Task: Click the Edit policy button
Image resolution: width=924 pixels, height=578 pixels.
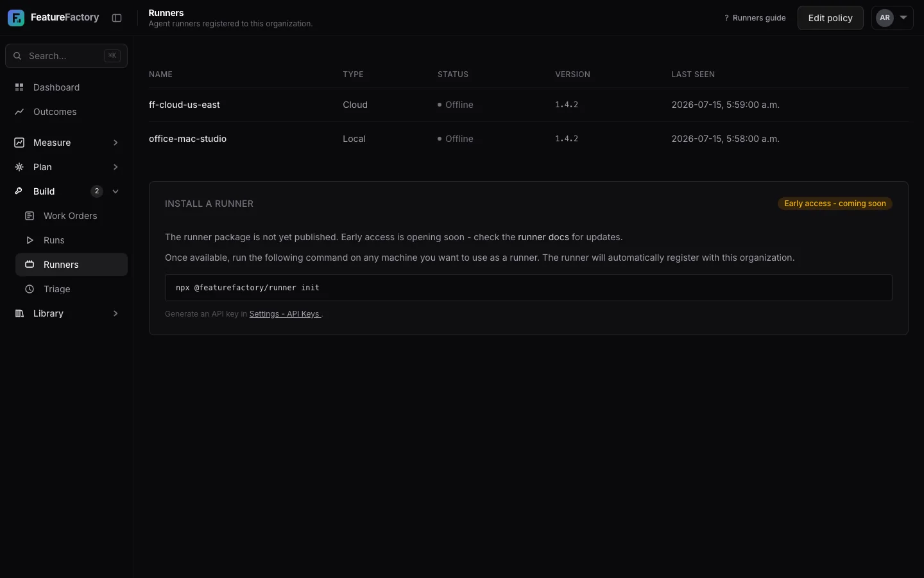Action: [x=830, y=18]
